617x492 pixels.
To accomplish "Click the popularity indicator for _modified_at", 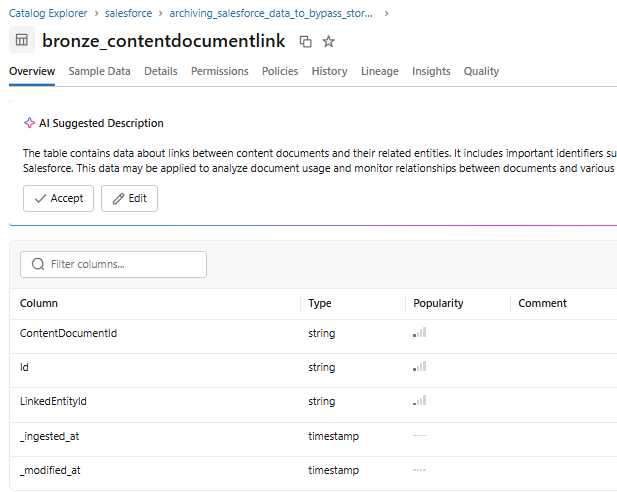I will coord(419,470).
